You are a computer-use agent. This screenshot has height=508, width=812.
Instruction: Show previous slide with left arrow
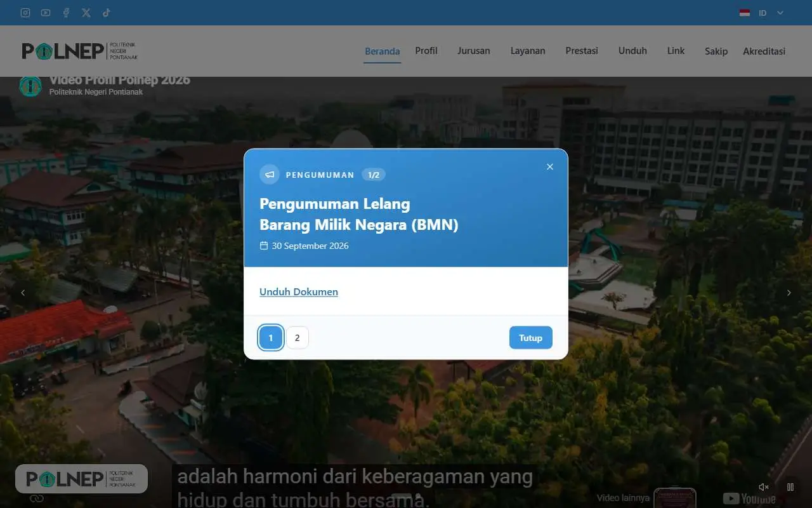point(23,293)
